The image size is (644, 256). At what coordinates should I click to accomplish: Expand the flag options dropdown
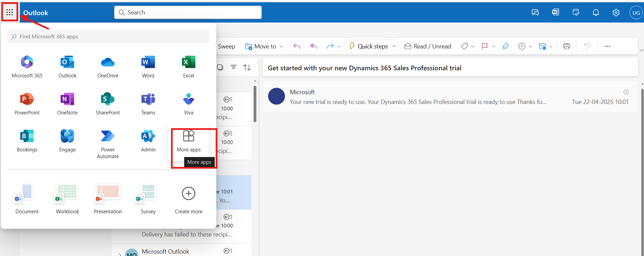(x=493, y=46)
